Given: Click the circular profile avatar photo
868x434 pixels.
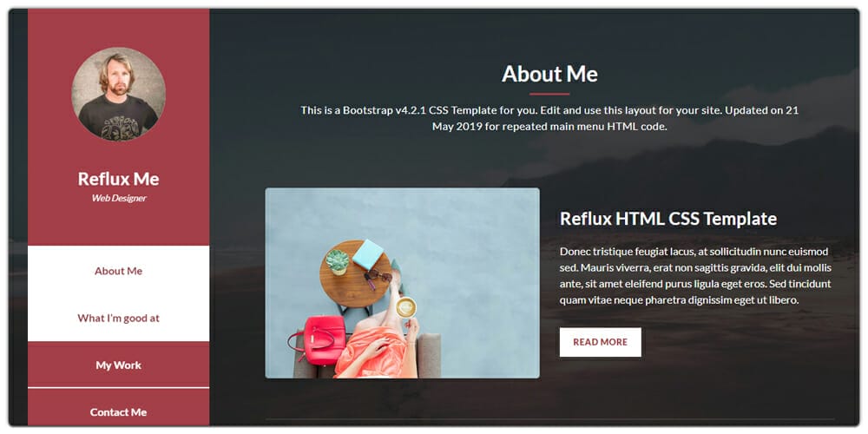Looking at the screenshot, I should (118, 94).
